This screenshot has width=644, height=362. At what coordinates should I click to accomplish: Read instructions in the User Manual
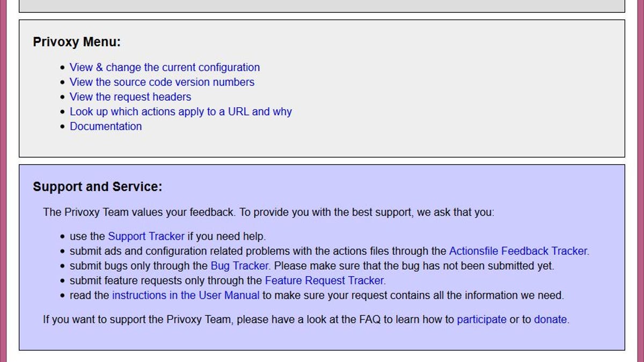point(186,295)
